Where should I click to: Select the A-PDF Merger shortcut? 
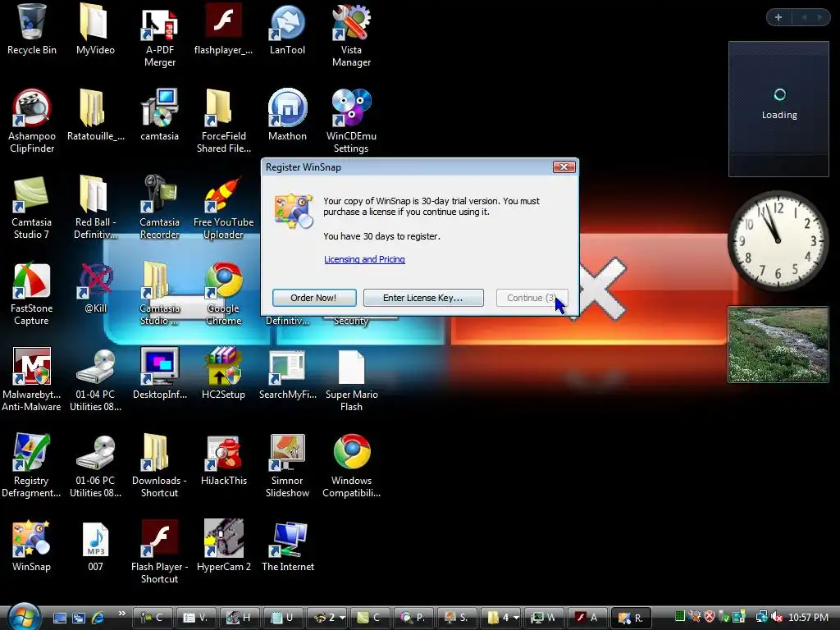[159, 24]
